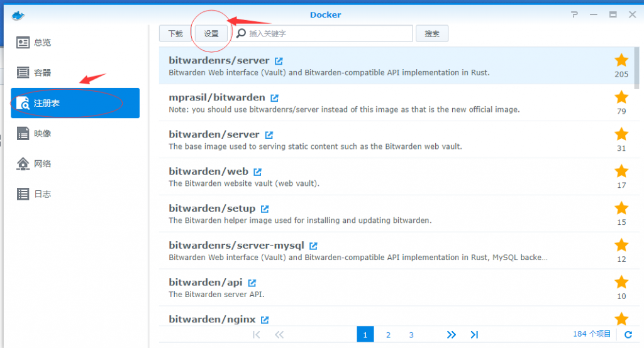Select the bitwardenrs/server-mysql image name
The image size is (644, 348).
tap(236, 245)
